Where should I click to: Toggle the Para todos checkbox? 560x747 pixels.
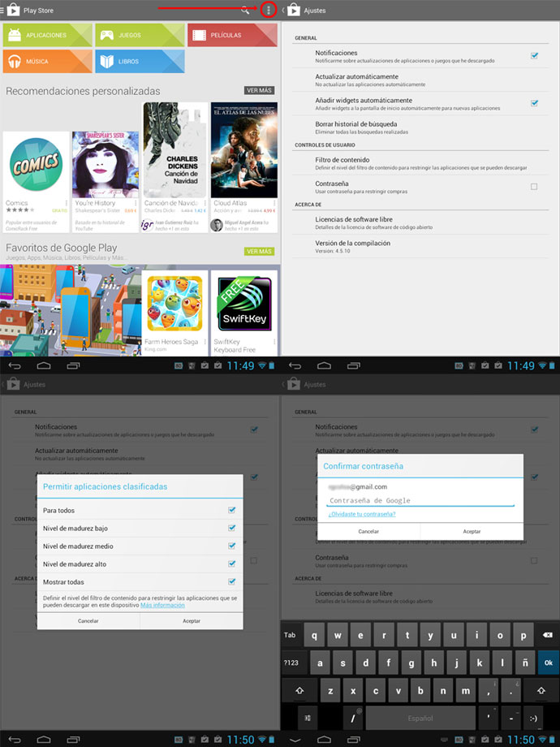point(232,510)
